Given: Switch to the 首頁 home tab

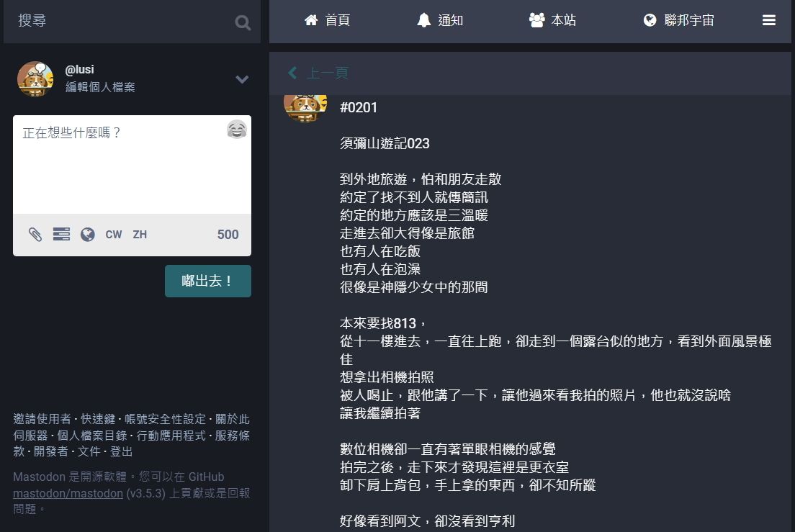Looking at the screenshot, I should point(326,20).
